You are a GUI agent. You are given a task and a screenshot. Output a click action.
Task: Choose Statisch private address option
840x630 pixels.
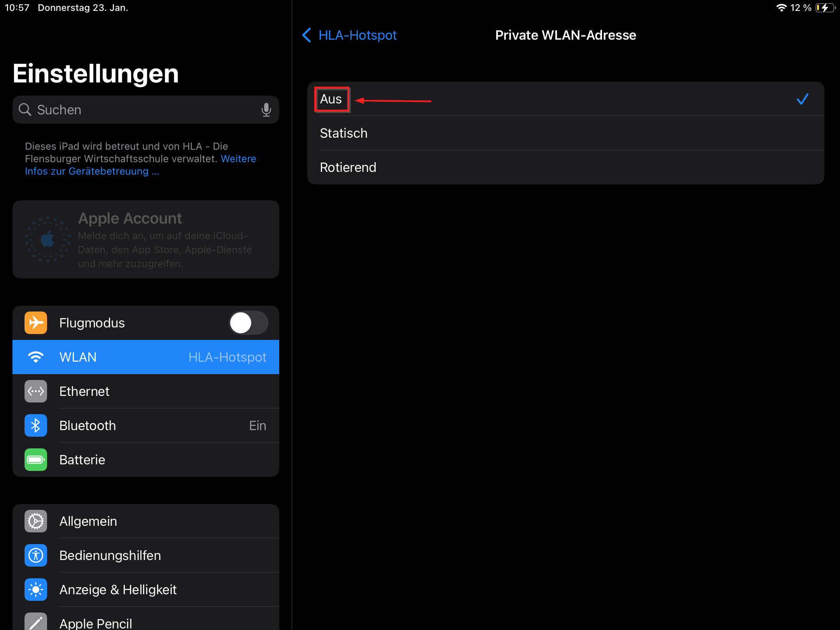click(565, 133)
